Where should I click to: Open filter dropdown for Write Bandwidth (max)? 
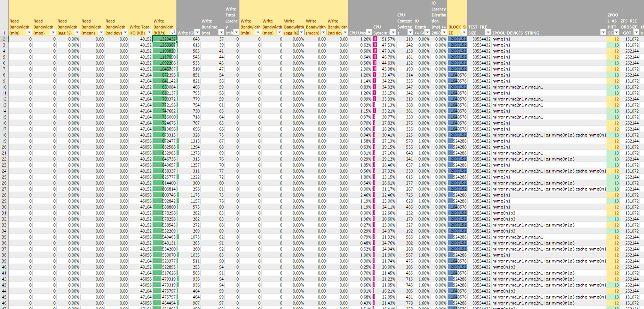click(x=280, y=33)
